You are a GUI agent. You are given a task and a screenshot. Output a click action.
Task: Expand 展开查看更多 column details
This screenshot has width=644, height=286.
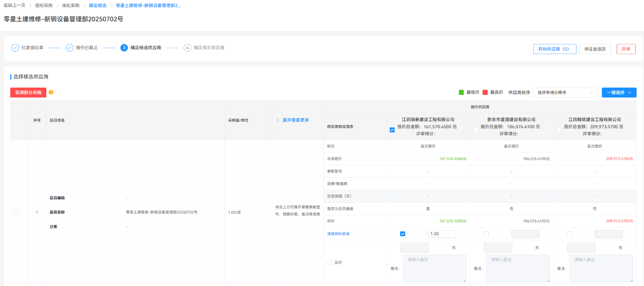[293, 120]
